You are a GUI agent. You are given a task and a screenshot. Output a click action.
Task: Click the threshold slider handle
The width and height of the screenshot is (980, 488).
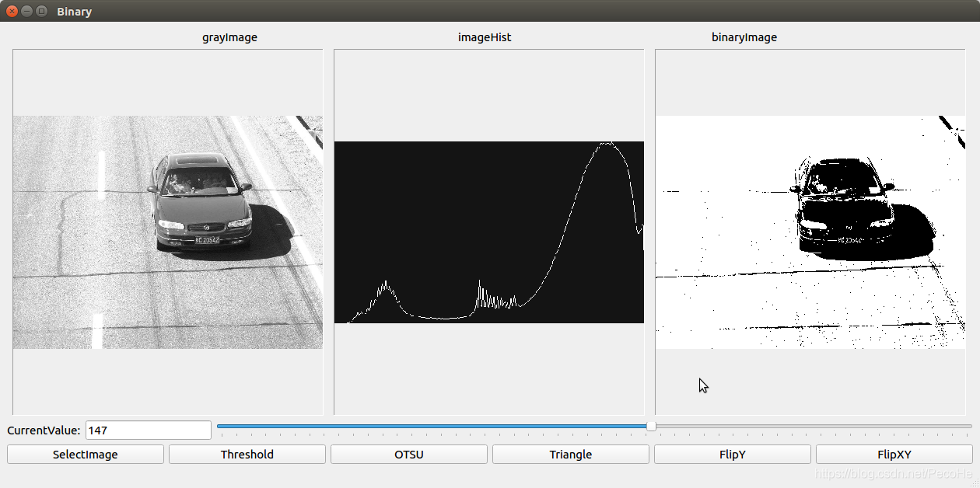pos(651,426)
